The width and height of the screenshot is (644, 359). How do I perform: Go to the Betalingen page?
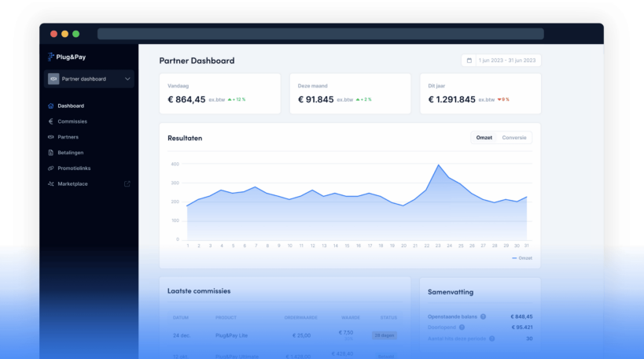71,153
